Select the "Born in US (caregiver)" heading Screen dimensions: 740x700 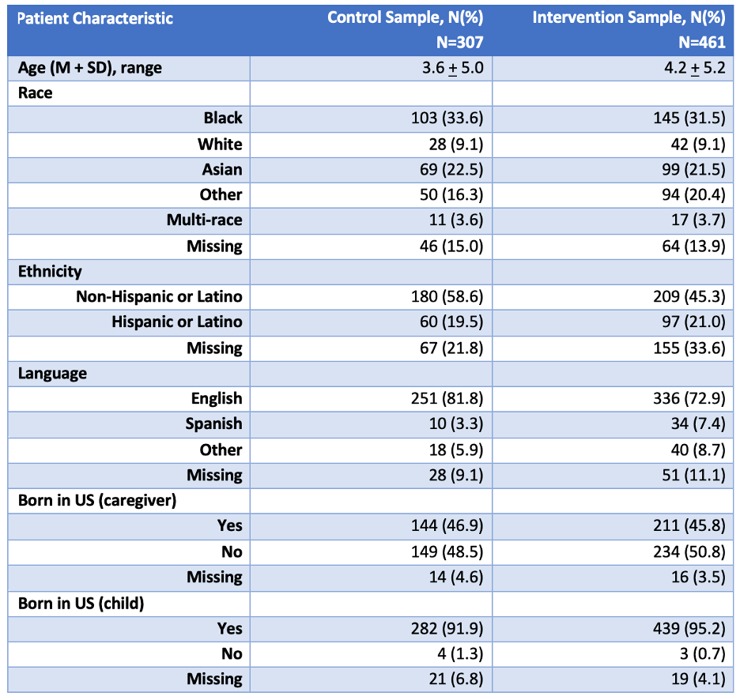click(97, 501)
